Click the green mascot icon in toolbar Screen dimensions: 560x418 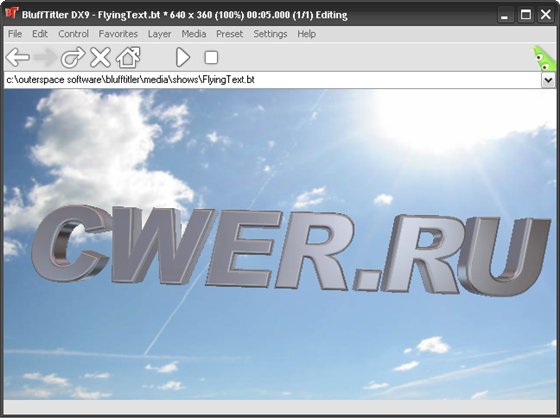tap(544, 59)
